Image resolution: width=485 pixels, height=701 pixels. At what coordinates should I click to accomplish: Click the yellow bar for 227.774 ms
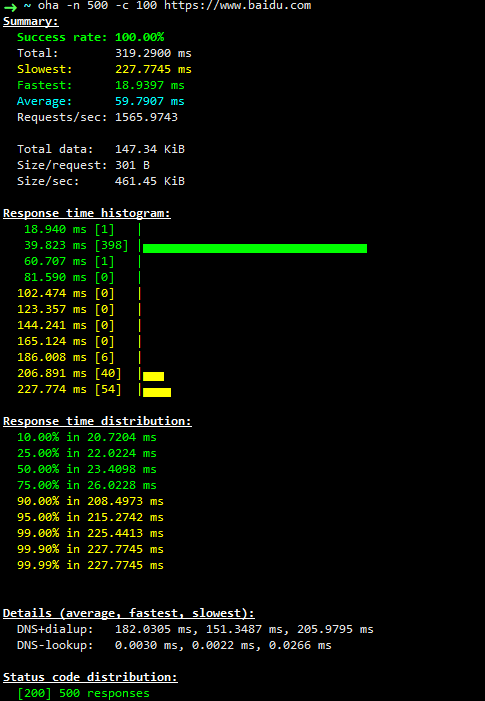[x=157, y=393]
